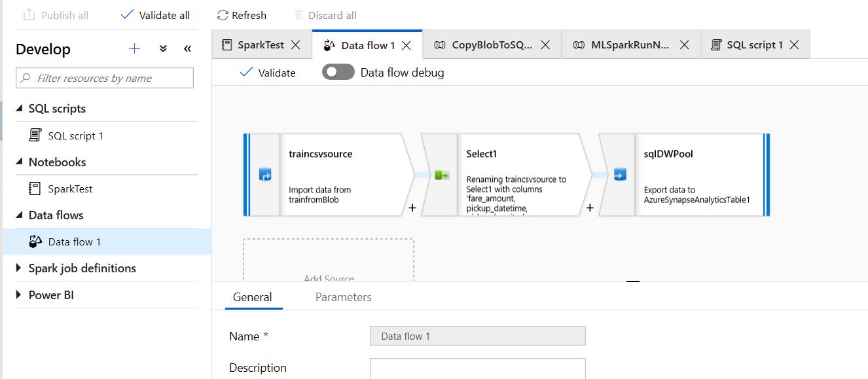Click the Filter resources by name field
This screenshot has width=868, height=379.
pyautogui.click(x=105, y=78)
